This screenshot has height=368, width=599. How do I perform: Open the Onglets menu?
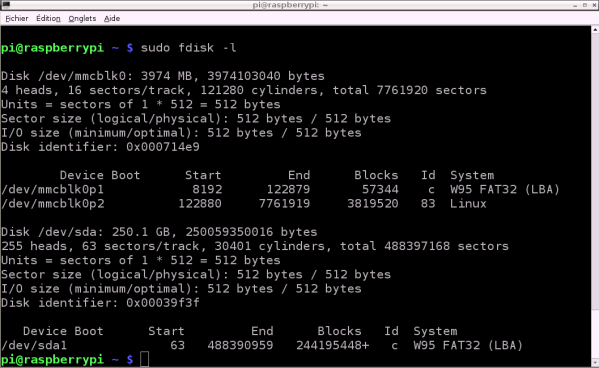(82, 18)
